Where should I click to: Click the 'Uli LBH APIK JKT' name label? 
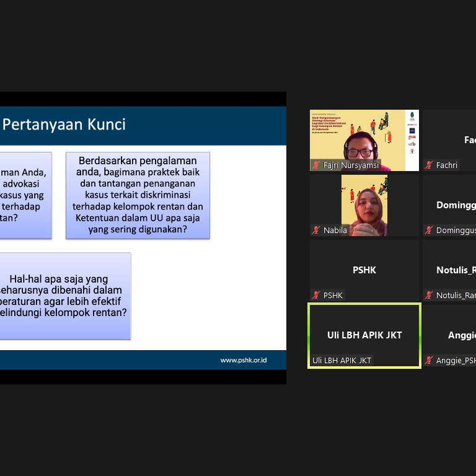pyautogui.click(x=342, y=361)
